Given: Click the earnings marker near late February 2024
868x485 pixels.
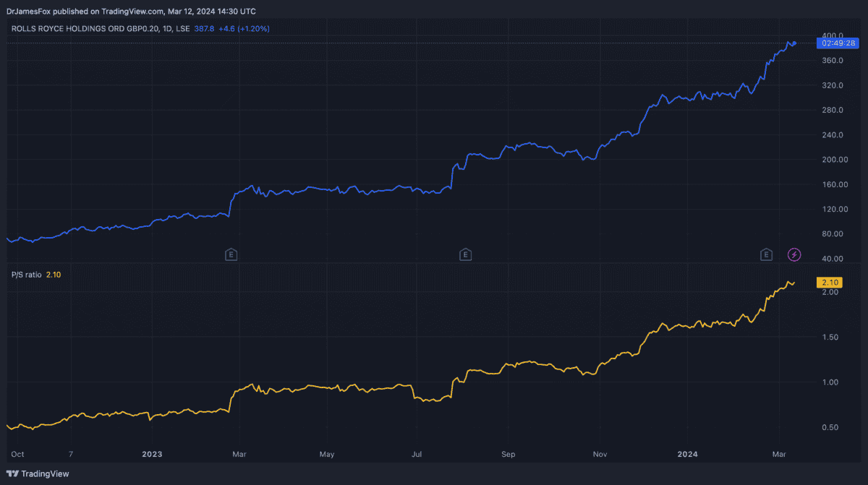Looking at the screenshot, I should pyautogui.click(x=766, y=254).
